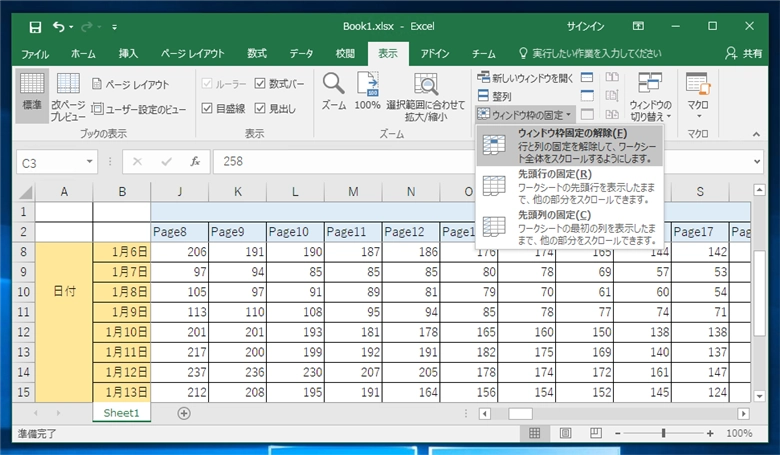Image resolution: width=780 pixels, height=455 pixels.
Task: Open the チーム tab
Action: [484, 54]
